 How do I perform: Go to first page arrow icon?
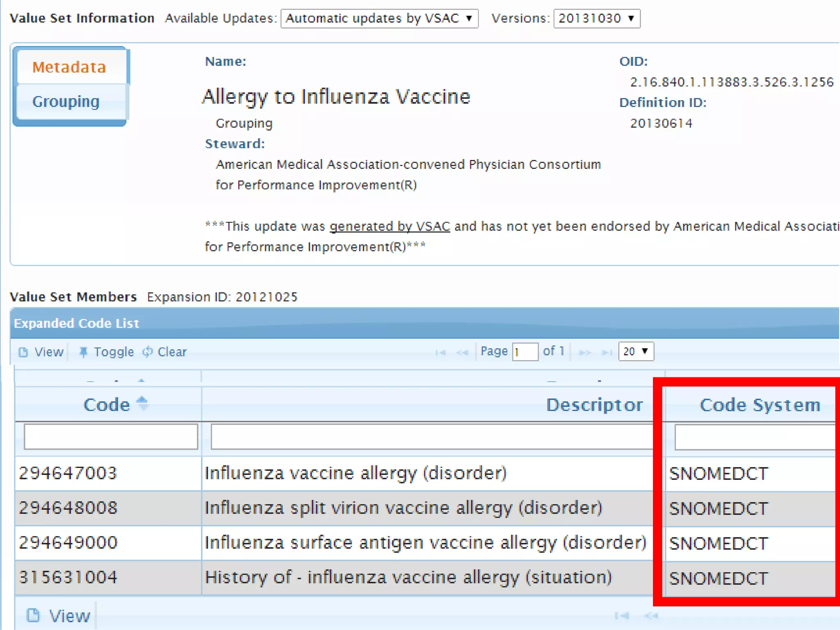[x=441, y=352]
